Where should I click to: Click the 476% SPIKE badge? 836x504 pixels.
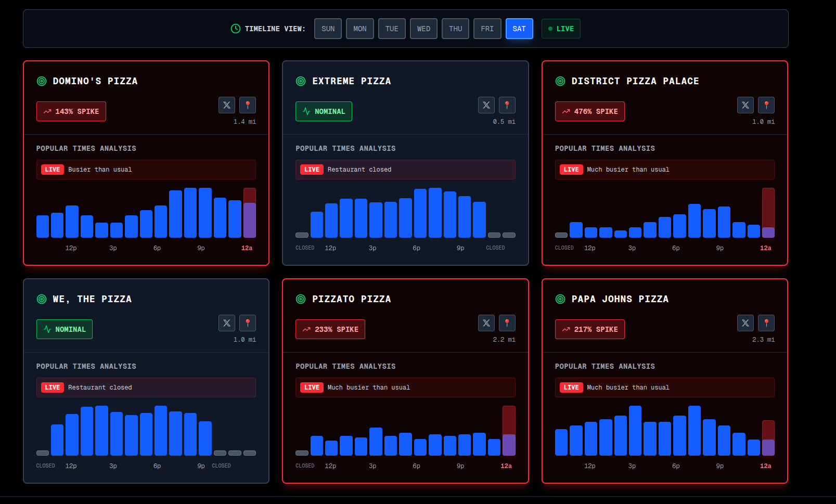(590, 111)
